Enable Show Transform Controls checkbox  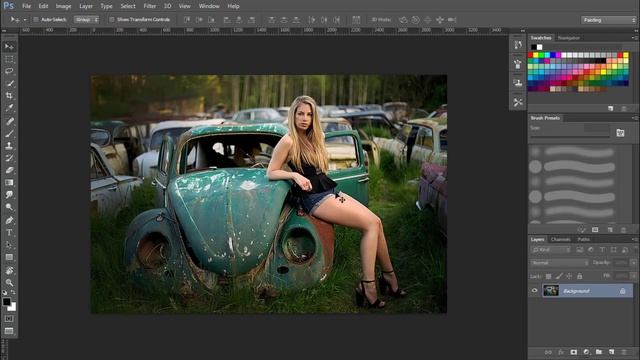pos(111,20)
